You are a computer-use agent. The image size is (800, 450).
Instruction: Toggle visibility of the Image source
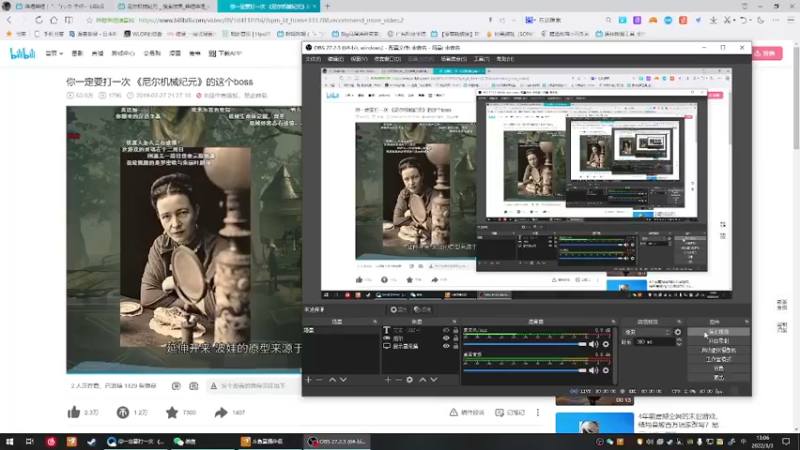click(446, 338)
